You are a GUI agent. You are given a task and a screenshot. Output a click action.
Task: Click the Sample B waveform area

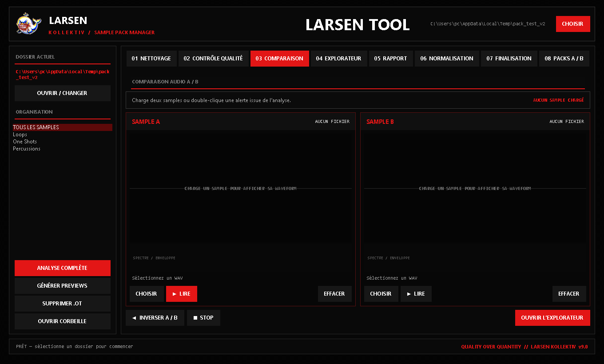pos(475,188)
